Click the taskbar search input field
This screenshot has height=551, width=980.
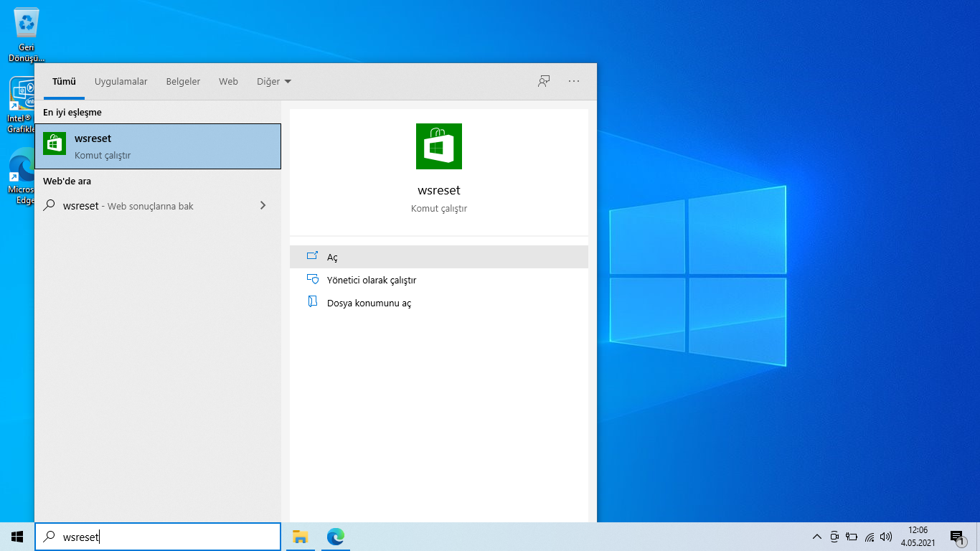click(165, 537)
